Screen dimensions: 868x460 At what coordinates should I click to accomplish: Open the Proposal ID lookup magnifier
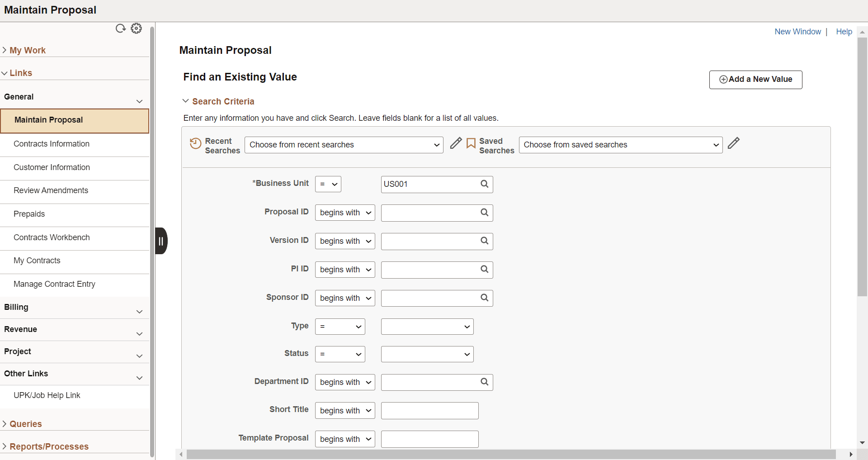484,213
